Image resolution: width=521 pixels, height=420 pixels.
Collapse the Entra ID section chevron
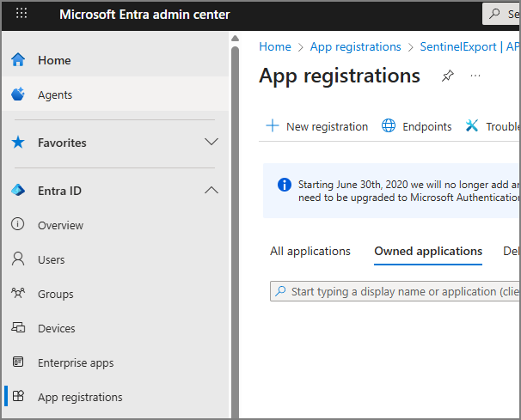pos(211,190)
